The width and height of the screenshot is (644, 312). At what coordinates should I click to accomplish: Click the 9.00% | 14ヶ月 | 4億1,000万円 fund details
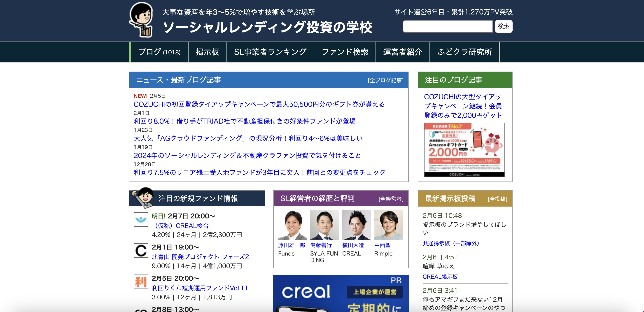click(197, 266)
